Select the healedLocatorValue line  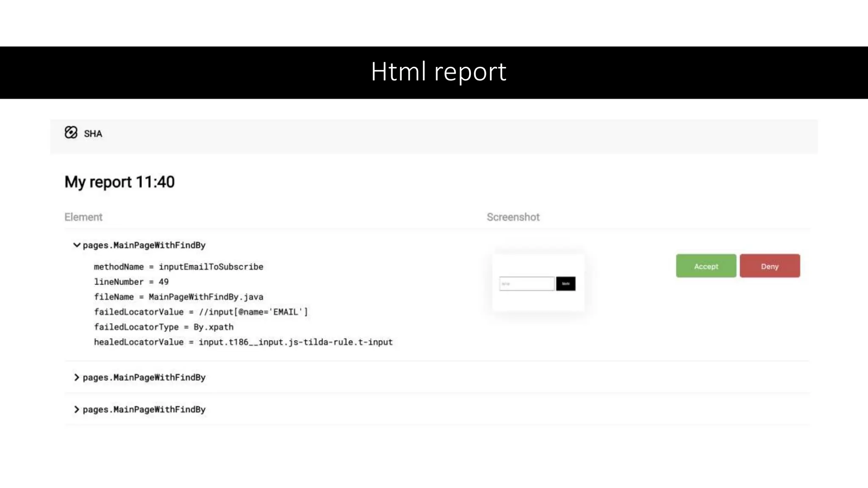click(x=243, y=342)
